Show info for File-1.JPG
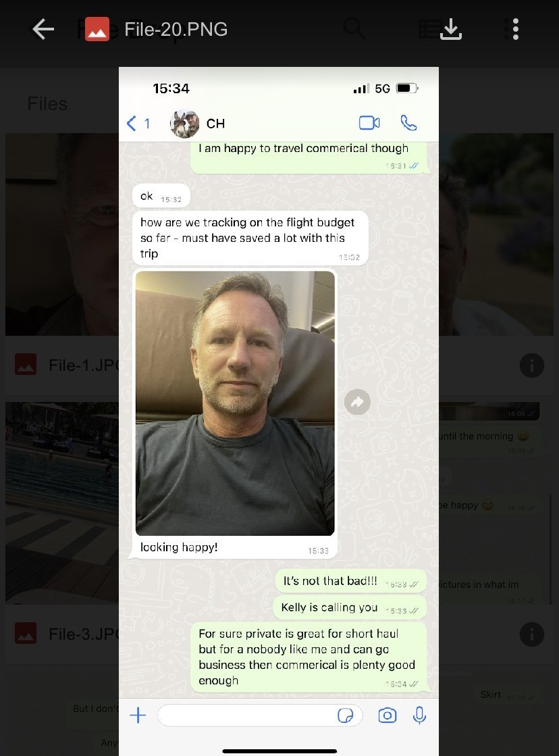 (x=531, y=366)
